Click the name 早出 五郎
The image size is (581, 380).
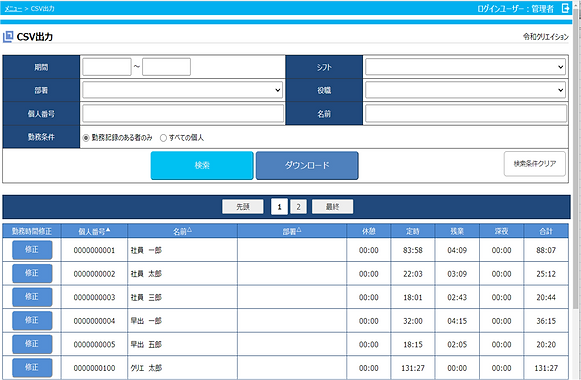coord(146,344)
